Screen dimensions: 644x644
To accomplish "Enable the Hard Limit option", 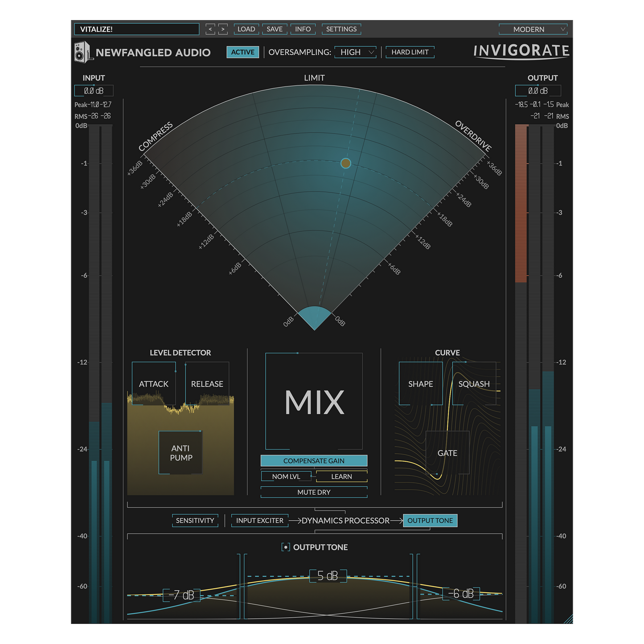I will (x=410, y=52).
